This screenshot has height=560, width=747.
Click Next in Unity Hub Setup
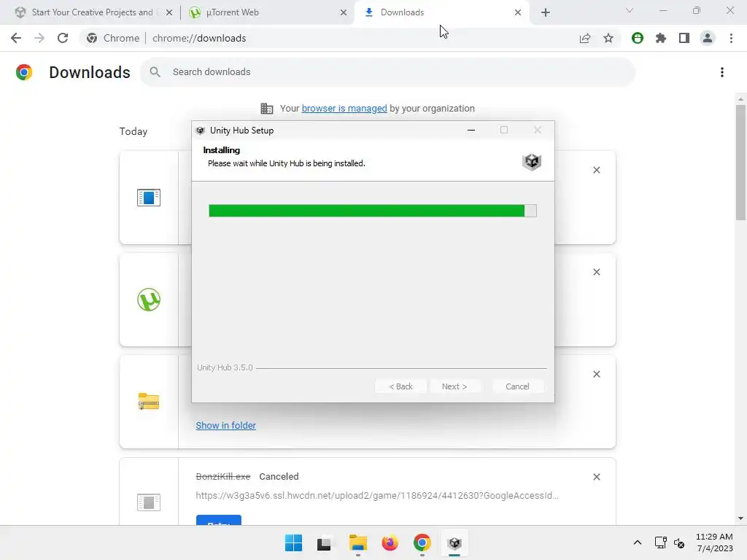pos(454,386)
